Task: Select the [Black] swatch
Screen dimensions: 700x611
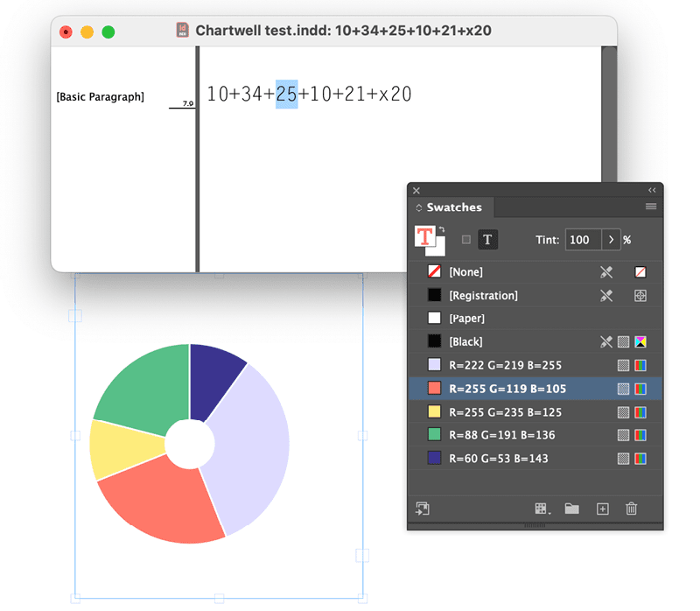Action: tap(535, 341)
